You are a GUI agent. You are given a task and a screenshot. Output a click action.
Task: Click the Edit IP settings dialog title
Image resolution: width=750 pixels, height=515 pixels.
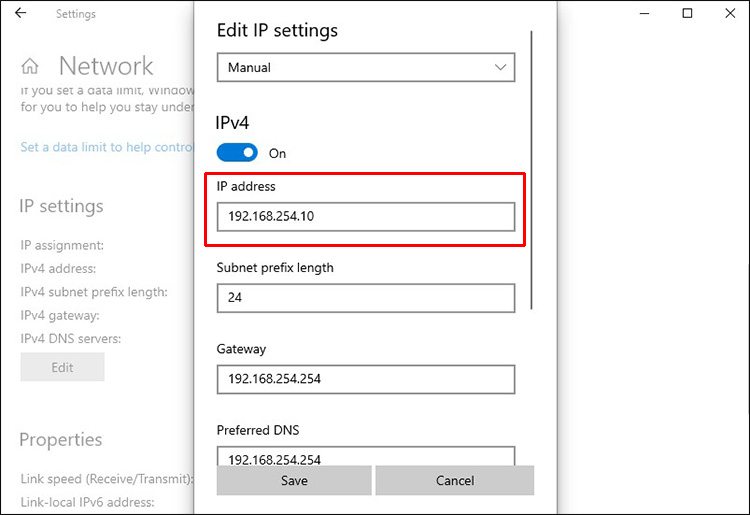[277, 30]
